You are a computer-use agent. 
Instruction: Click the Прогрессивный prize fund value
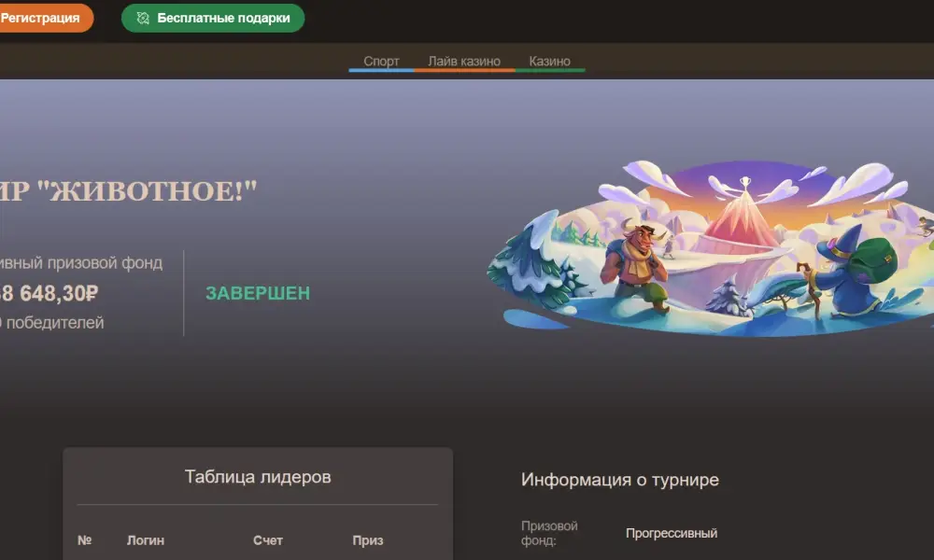point(672,533)
